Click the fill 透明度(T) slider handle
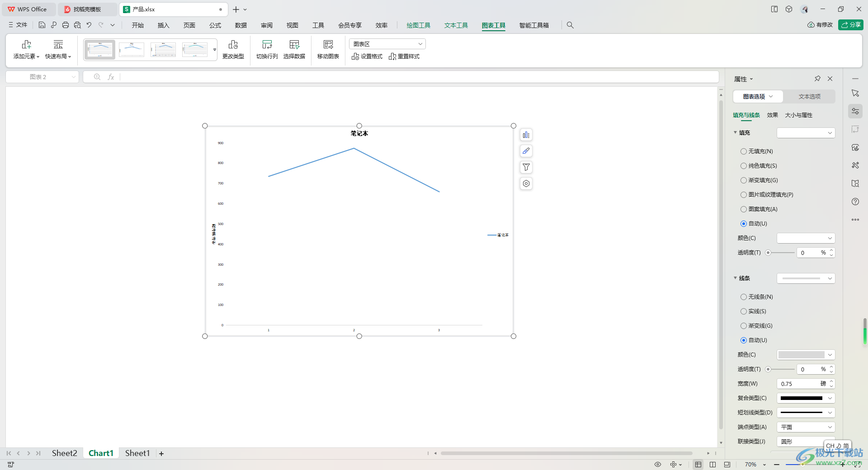Image resolution: width=868 pixels, height=470 pixels. point(768,253)
